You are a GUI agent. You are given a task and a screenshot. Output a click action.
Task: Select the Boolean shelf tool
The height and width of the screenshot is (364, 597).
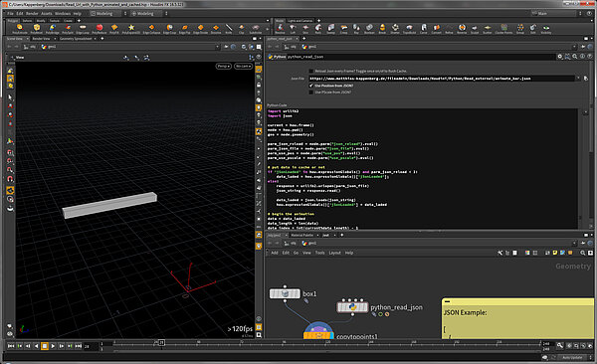pyautogui.click(x=369, y=29)
